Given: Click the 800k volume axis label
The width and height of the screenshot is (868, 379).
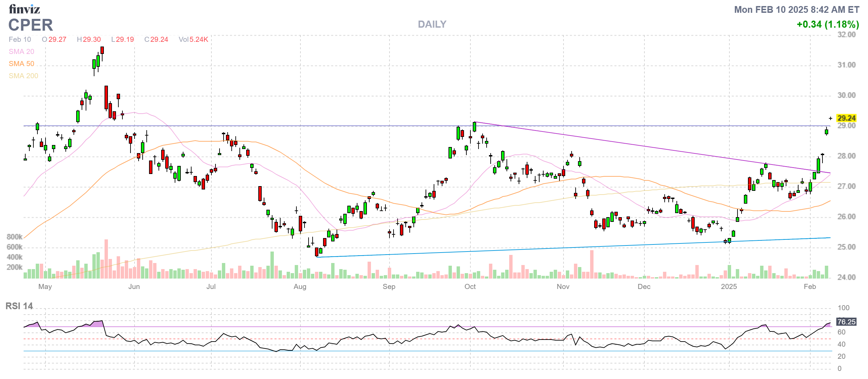Looking at the screenshot, I should click(15, 237).
